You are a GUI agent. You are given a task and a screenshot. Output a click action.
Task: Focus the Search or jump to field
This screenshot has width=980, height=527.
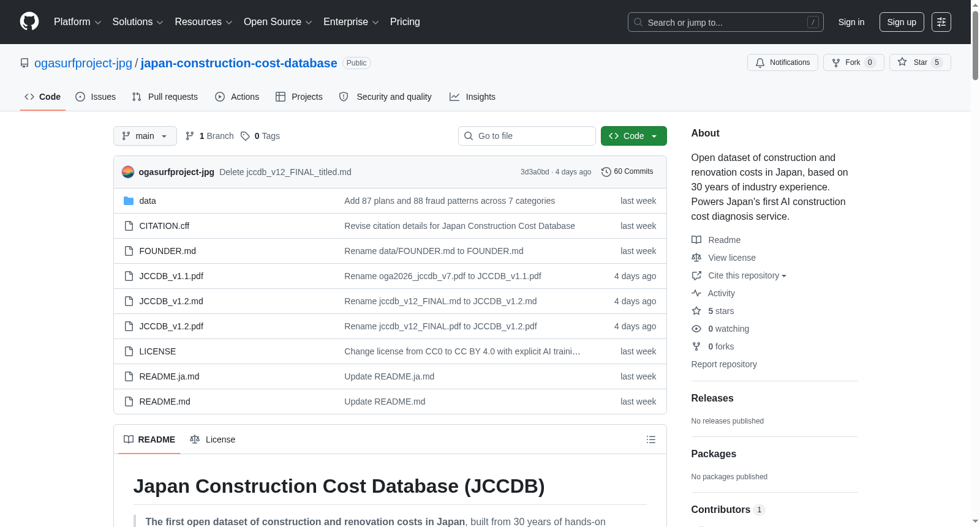pos(726,22)
